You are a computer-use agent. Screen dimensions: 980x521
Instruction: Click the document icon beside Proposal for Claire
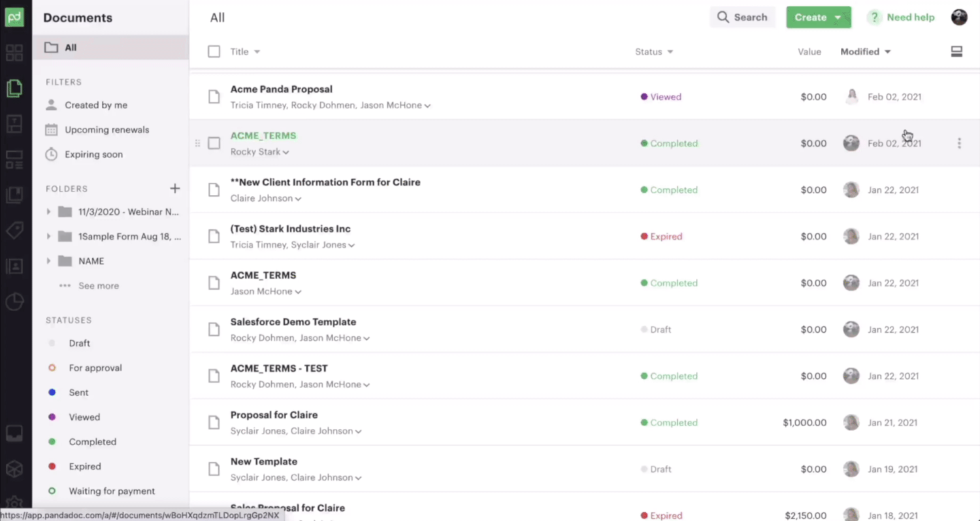coord(214,422)
